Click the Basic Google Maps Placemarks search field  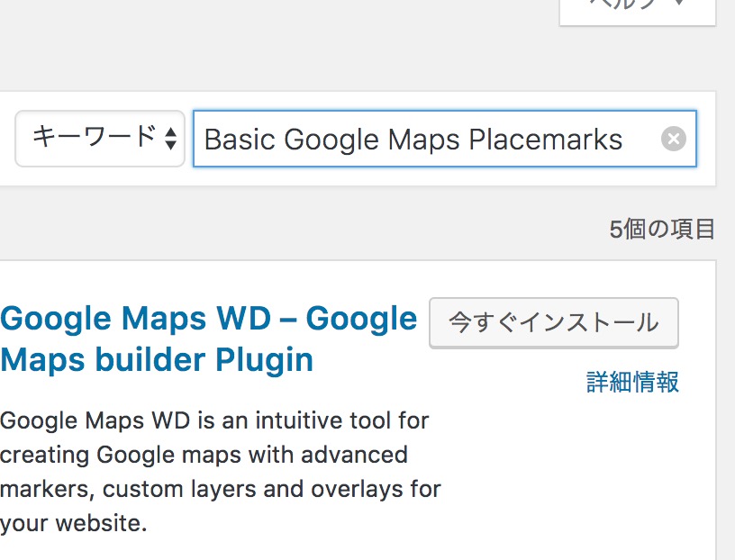pos(445,139)
